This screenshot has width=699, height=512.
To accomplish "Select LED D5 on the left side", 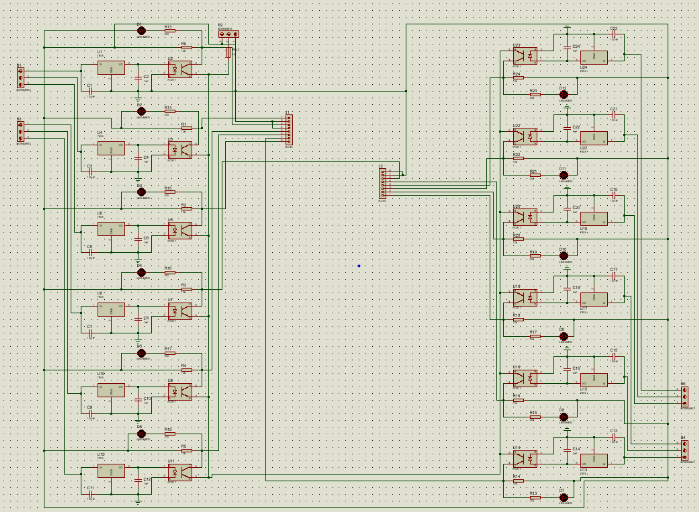I will click(141, 353).
